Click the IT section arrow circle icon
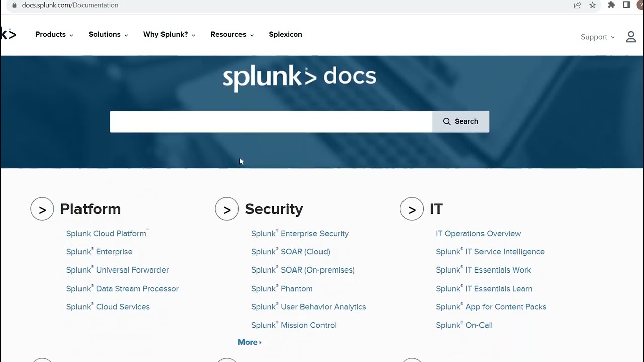This screenshot has width=644, height=362. pyautogui.click(x=412, y=209)
